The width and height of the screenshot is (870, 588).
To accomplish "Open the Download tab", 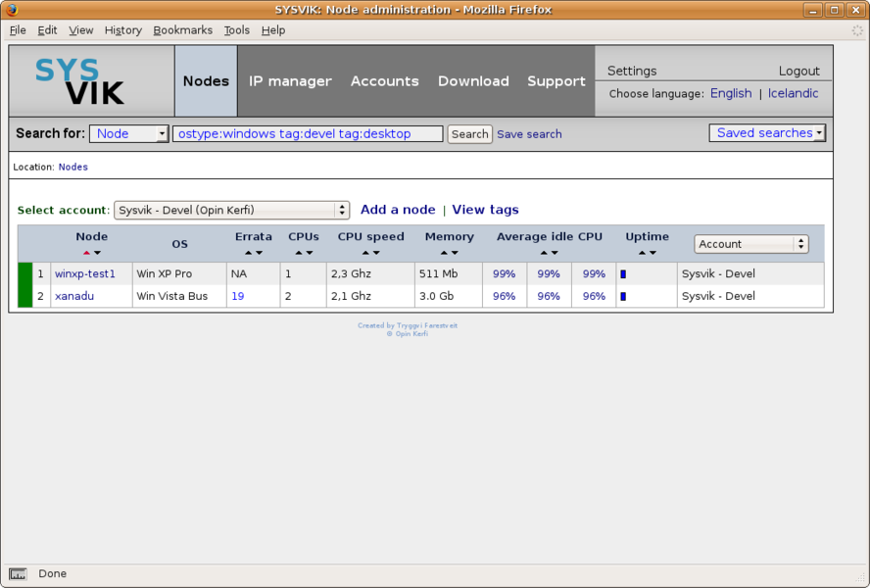I will (x=473, y=81).
